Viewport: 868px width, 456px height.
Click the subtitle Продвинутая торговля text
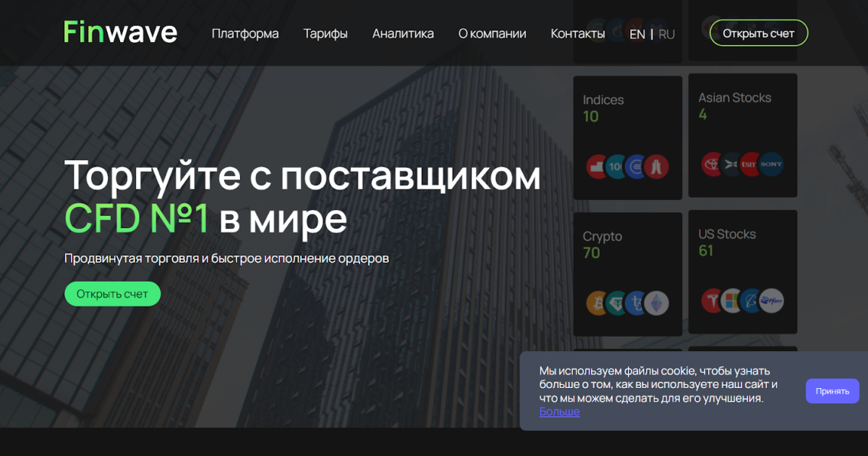pyautogui.click(x=226, y=258)
